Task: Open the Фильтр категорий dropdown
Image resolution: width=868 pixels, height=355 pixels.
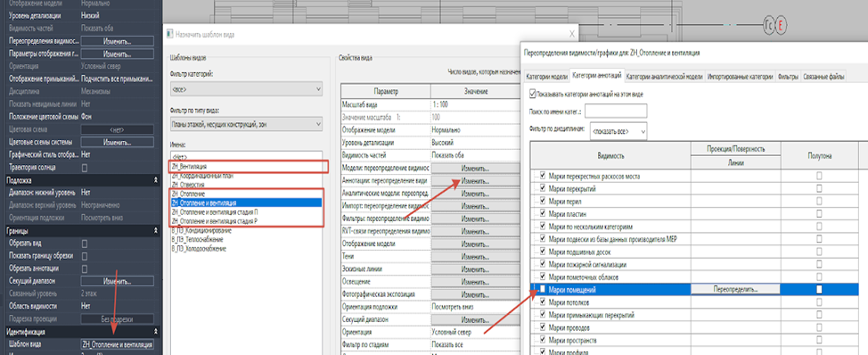Action: click(x=247, y=89)
